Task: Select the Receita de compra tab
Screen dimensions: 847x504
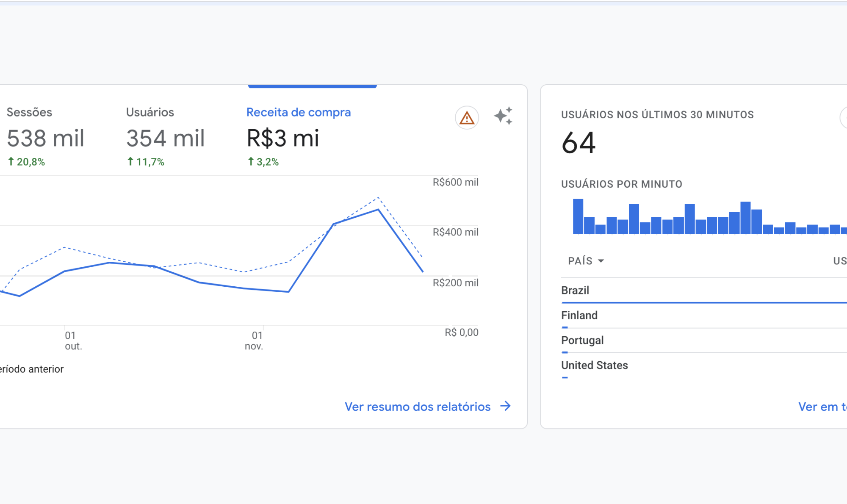Action: click(299, 136)
